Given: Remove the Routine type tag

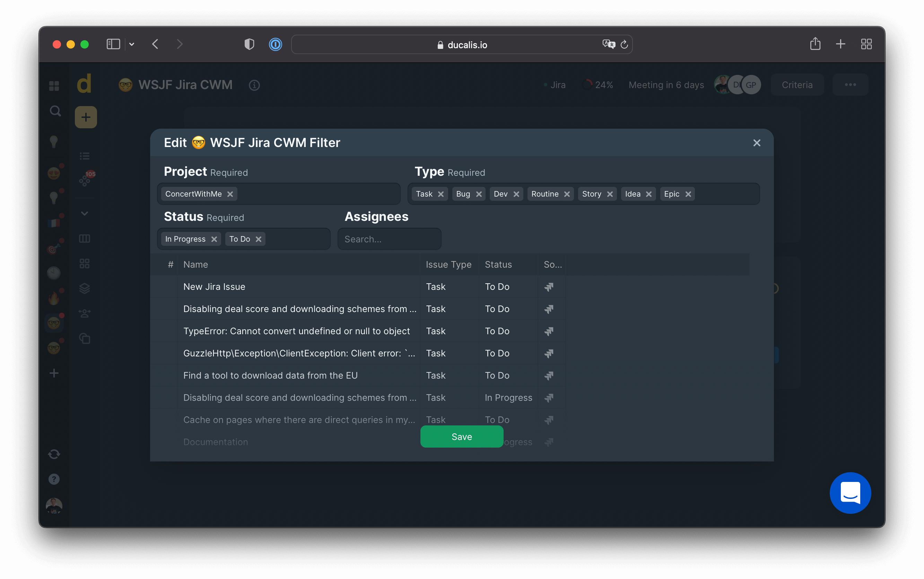Looking at the screenshot, I should (x=567, y=194).
